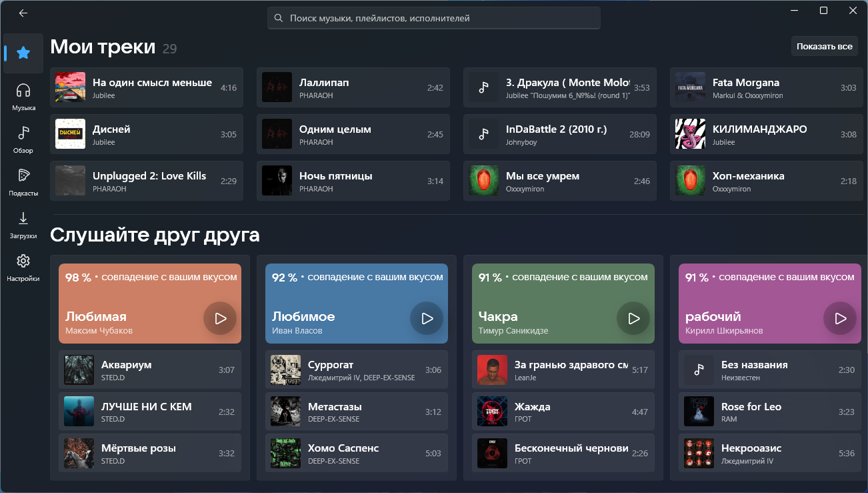This screenshot has width=868, height=493.
Task: Select the track Аквариум by STED.D
Action: click(150, 369)
